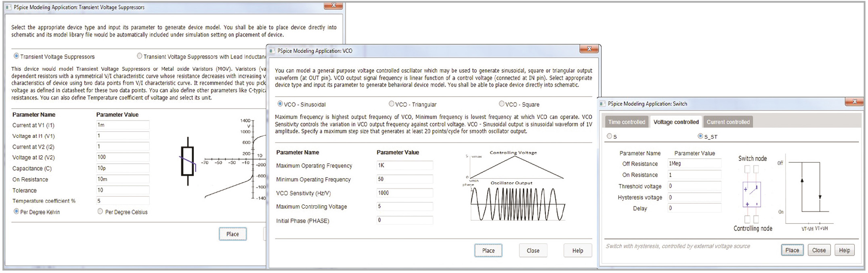Image resolution: width=868 pixels, height=273 pixels.
Task: Select Per Degree Kelvin option
Action: 17,211
